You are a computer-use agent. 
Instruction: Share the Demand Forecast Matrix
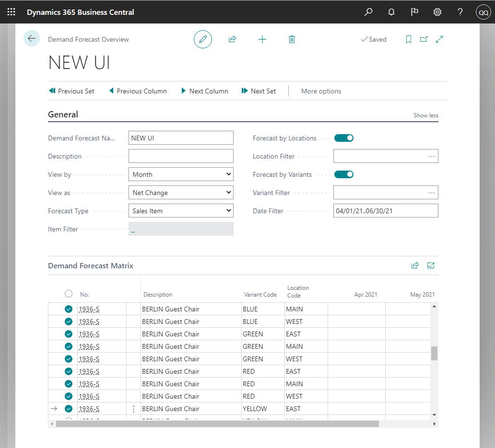pyautogui.click(x=415, y=265)
